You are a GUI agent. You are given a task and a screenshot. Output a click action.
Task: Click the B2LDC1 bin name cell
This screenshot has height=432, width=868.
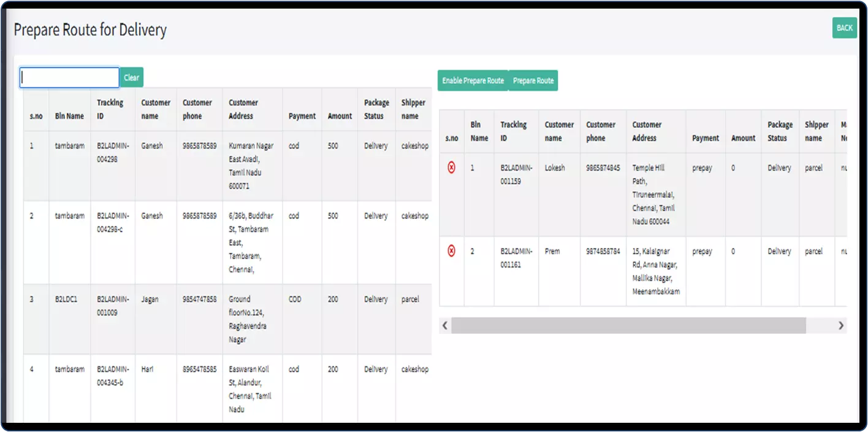coord(66,299)
